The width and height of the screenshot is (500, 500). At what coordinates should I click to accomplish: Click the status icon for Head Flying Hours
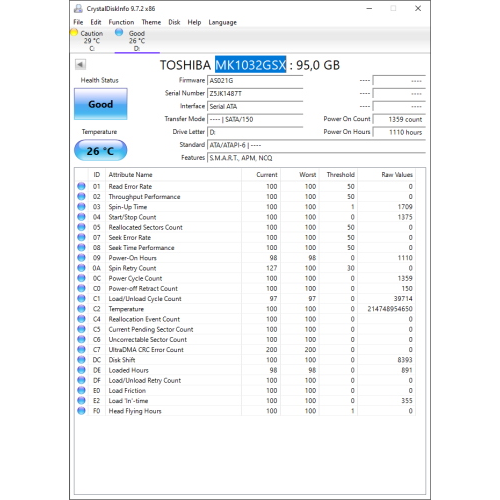pos(81,411)
